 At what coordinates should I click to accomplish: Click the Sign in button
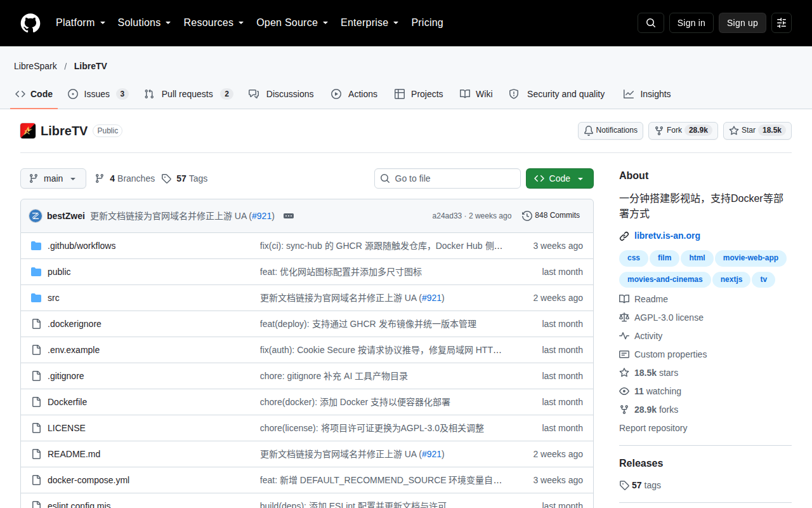(691, 23)
